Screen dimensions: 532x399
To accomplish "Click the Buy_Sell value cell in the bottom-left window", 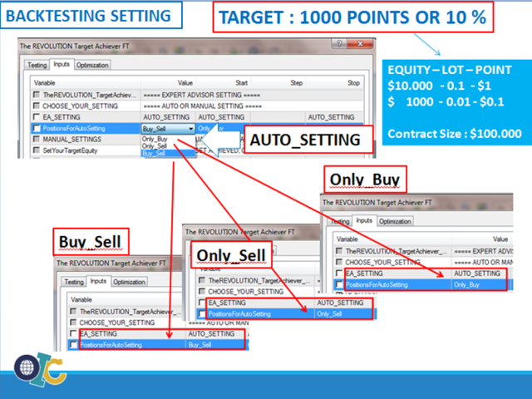I will [199, 345].
